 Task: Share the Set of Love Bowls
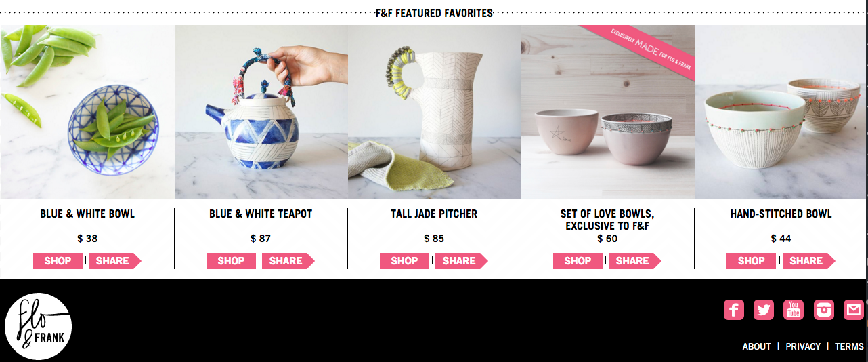click(634, 261)
